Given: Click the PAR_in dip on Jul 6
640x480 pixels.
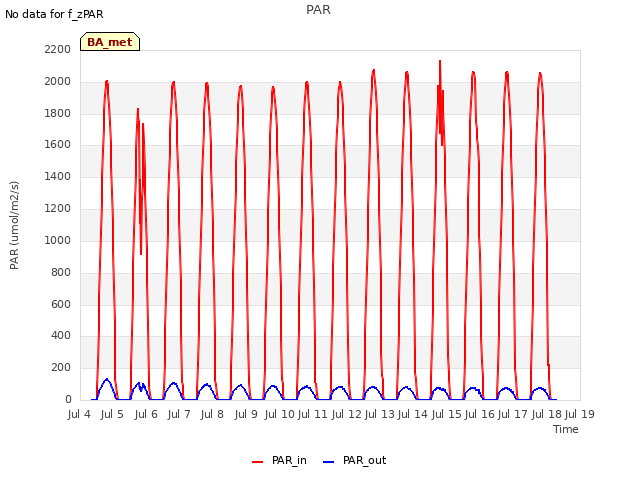Looking at the screenshot, I should [x=141, y=253].
